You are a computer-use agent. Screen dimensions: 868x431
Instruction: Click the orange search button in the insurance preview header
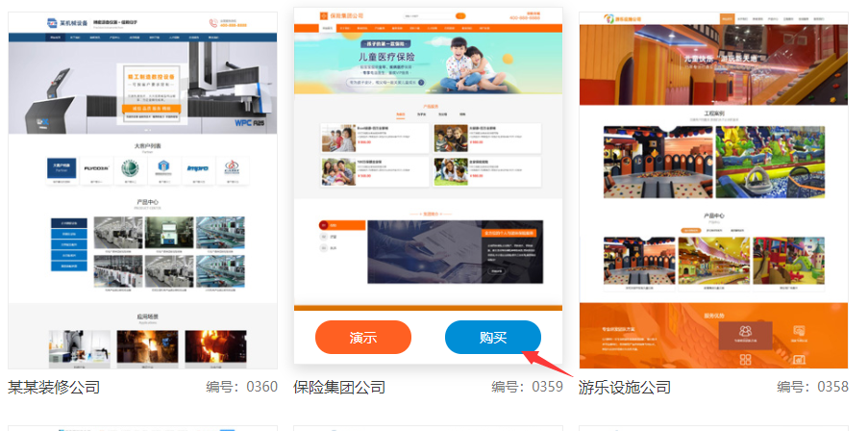click(459, 16)
